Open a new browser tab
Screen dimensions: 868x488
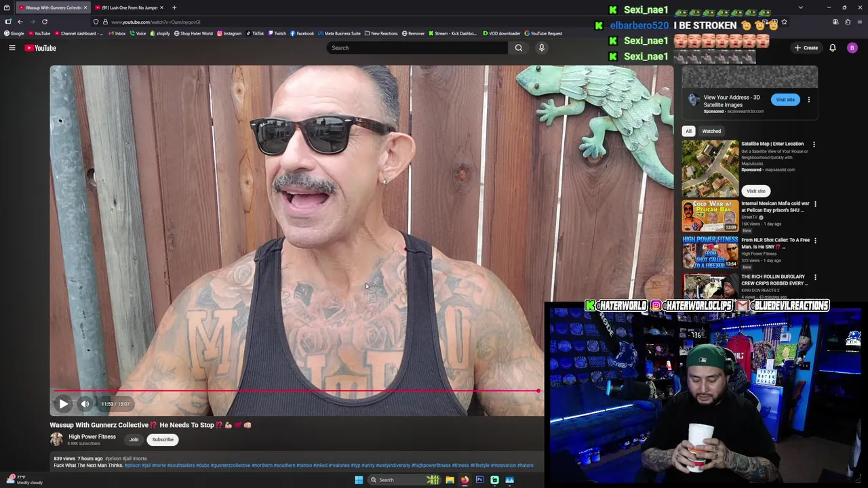coord(174,7)
